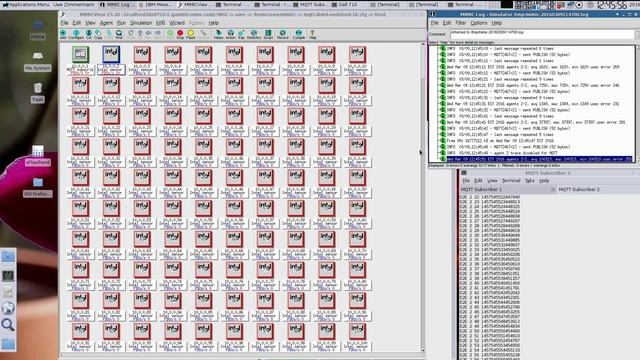
Task: Click the Configure agent toolbar icon
Action: (x=76, y=34)
